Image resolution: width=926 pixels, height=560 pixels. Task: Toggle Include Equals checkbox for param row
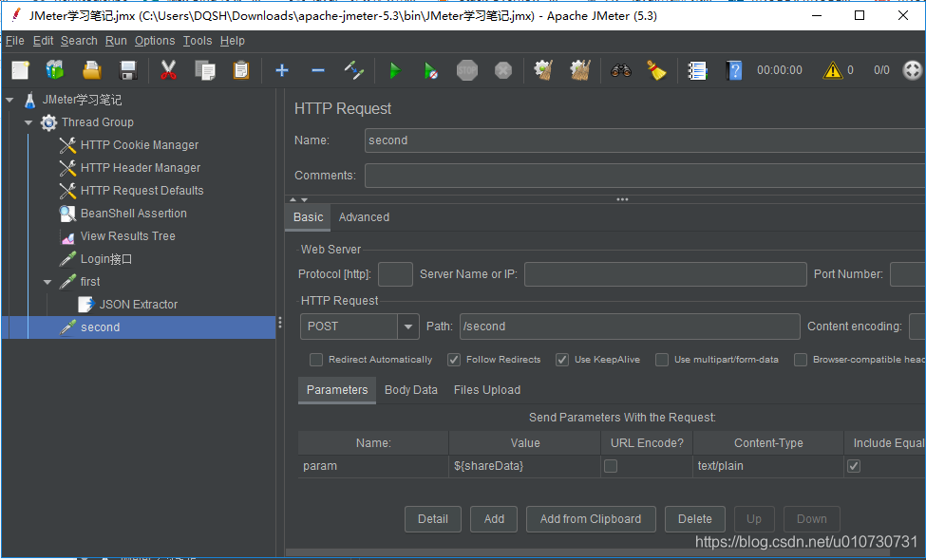(854, 466)
